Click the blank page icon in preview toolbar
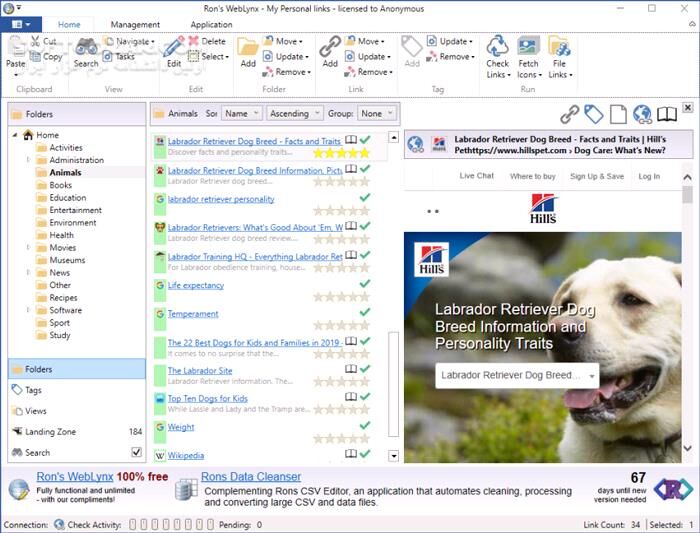Image resolution: width=700 pixels, height=533 pixels. pos(618,115)
